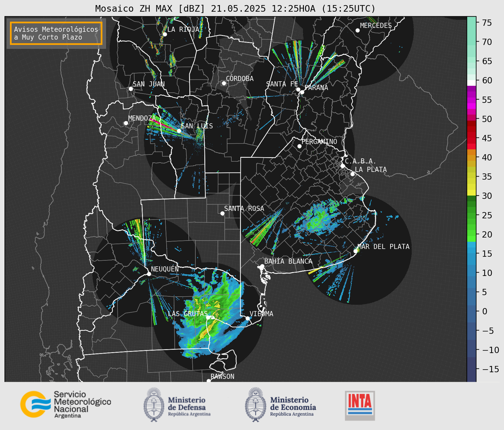Click the Bahía Blanca marker dot
504x430 pixels.
pos(262,266)
